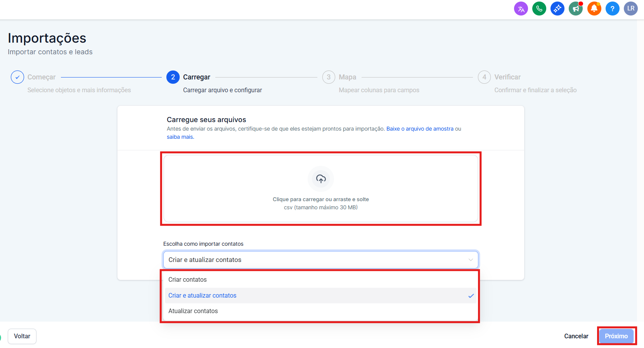Image resolution: width=644 pixels, height=348 pixels.
Task: Click the cloud upload icon
Action: point(321,179)
